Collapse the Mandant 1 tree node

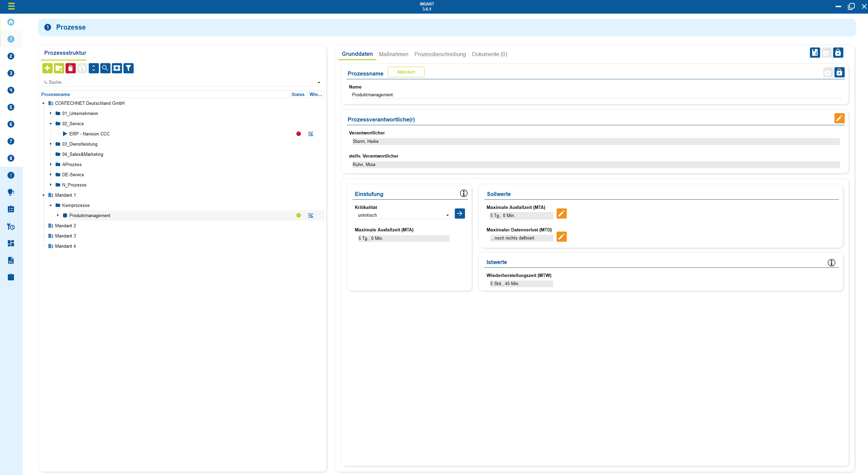click(x=44, y=195)
